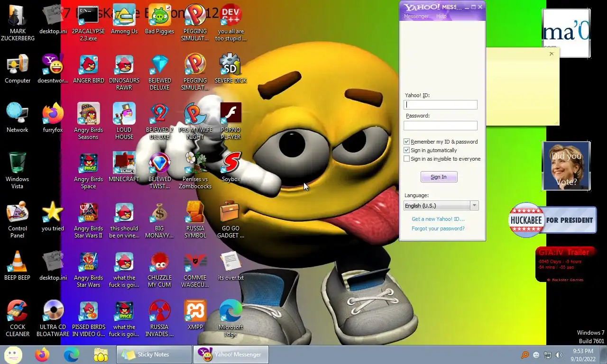The image size is (607, 364).
Task: Close the yellow sticky note
Action: click(x=552, y=54)
